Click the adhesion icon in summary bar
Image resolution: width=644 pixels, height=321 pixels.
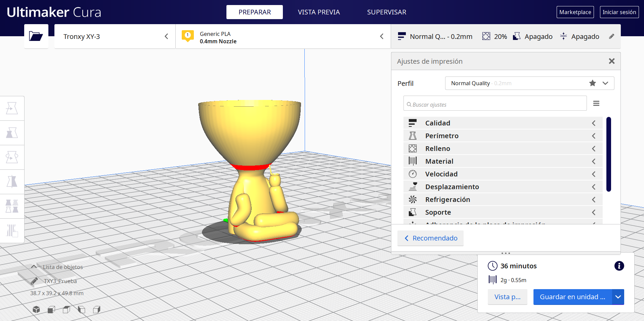pos(564,36)
